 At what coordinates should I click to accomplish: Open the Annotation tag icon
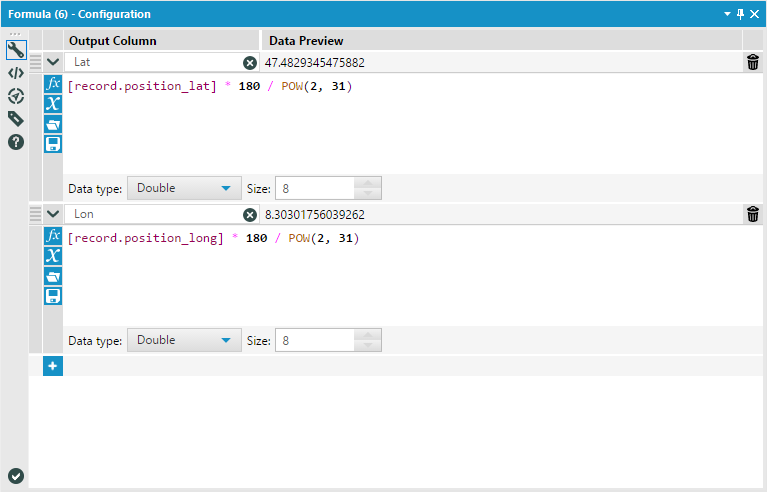pos(16,119)
